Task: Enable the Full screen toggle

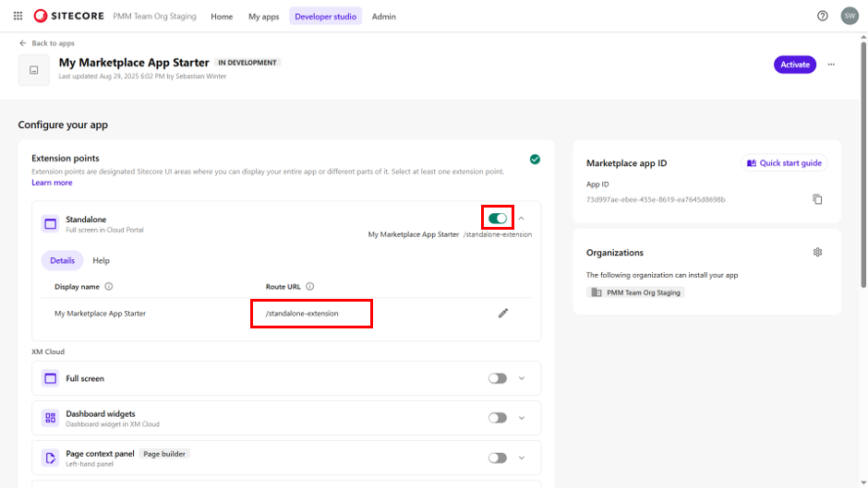Action: [498, 378]
